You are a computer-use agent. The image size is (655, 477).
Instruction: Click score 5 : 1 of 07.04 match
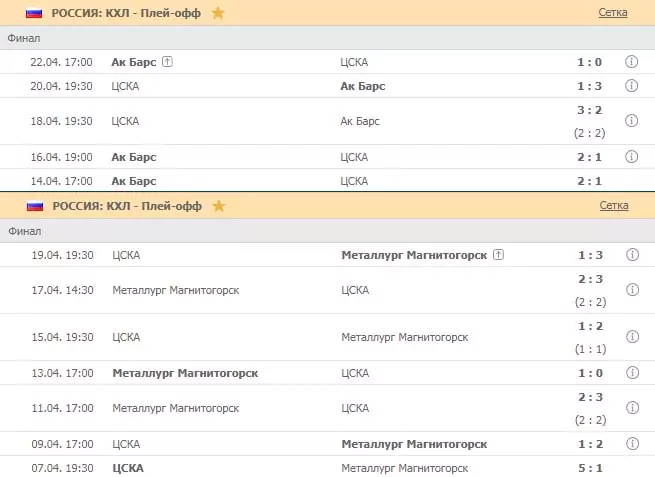coord(591,468)
